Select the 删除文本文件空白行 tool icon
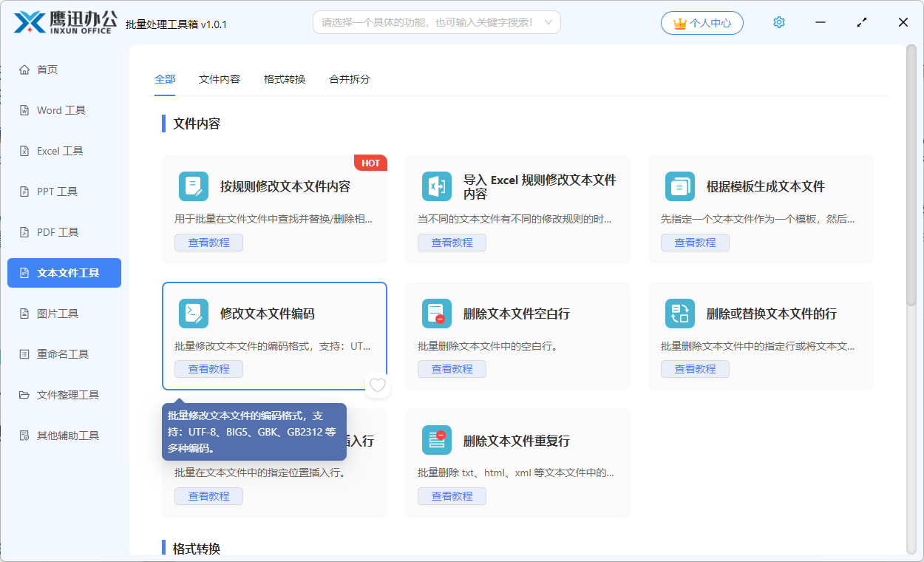The height and width of the screenshot is (562, 924). 436,314
